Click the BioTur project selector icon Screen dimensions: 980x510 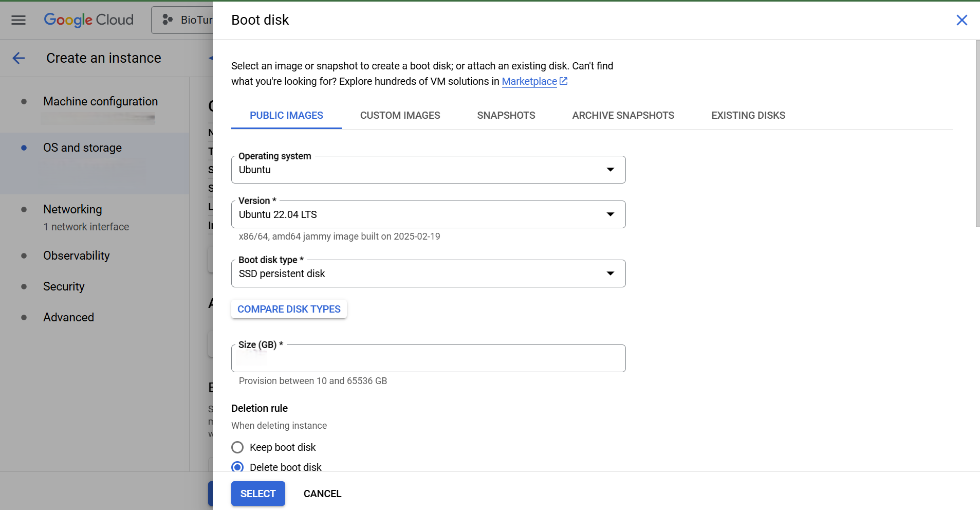(x=168, y=20)
